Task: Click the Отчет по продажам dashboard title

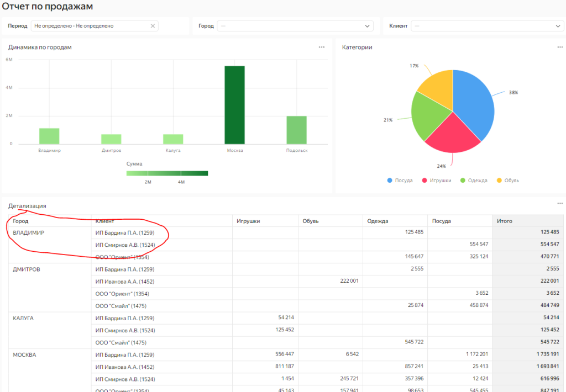Action: [48, 7]
